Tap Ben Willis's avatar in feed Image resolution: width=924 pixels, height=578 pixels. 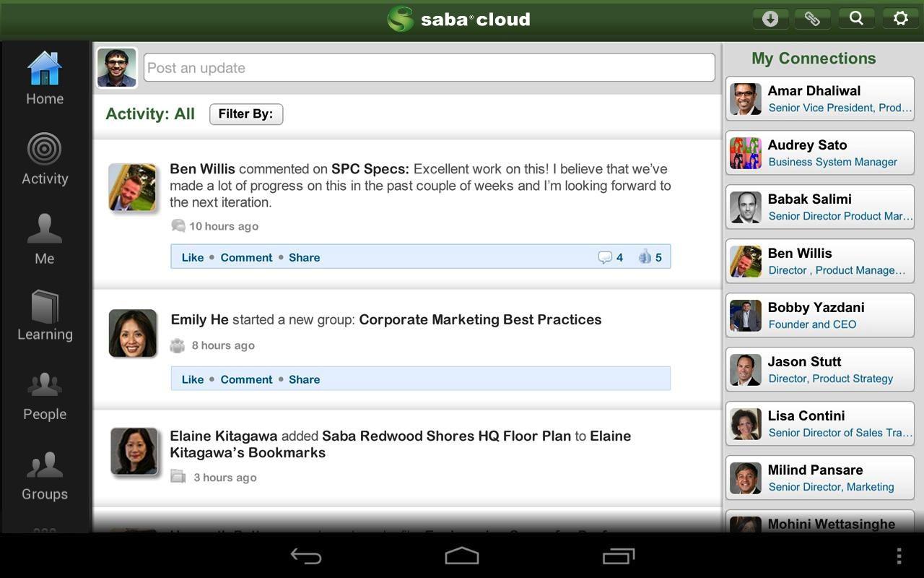pyautogui.click(x=132, y=187)
